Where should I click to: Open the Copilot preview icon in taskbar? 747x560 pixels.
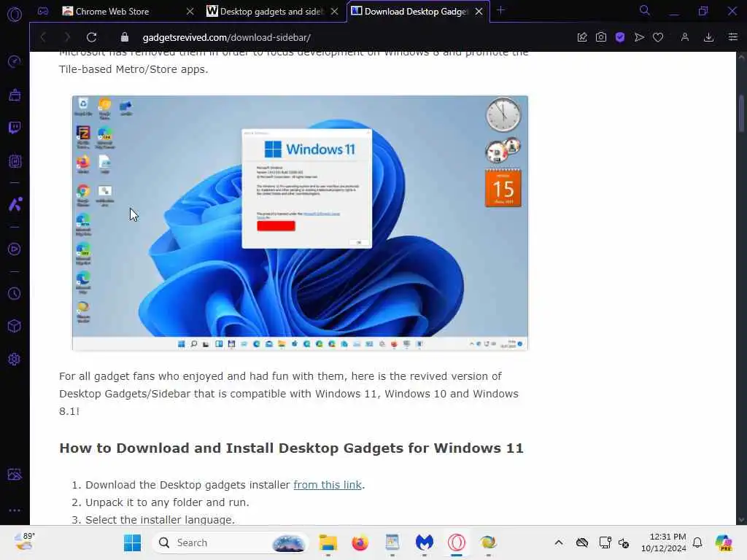point(724,542)
